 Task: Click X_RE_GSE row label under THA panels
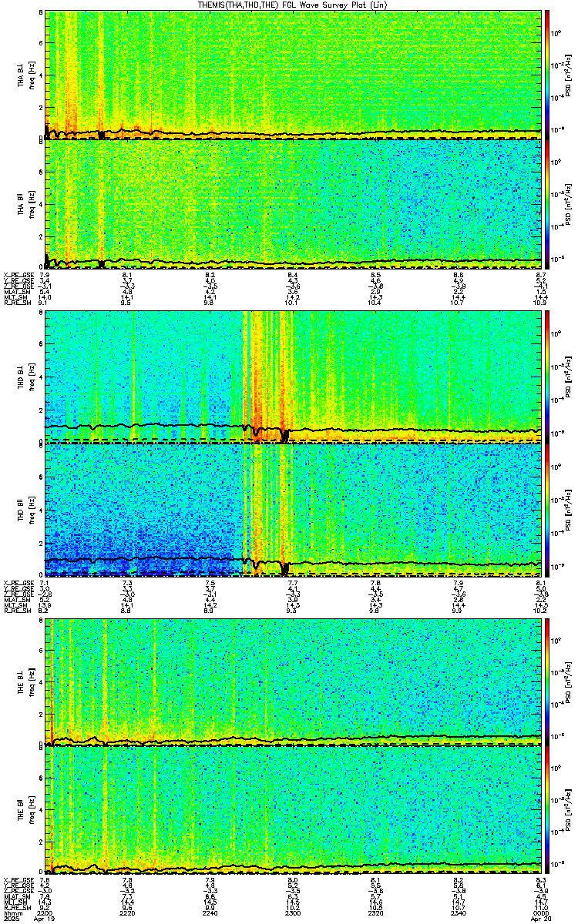pos(19,275)
